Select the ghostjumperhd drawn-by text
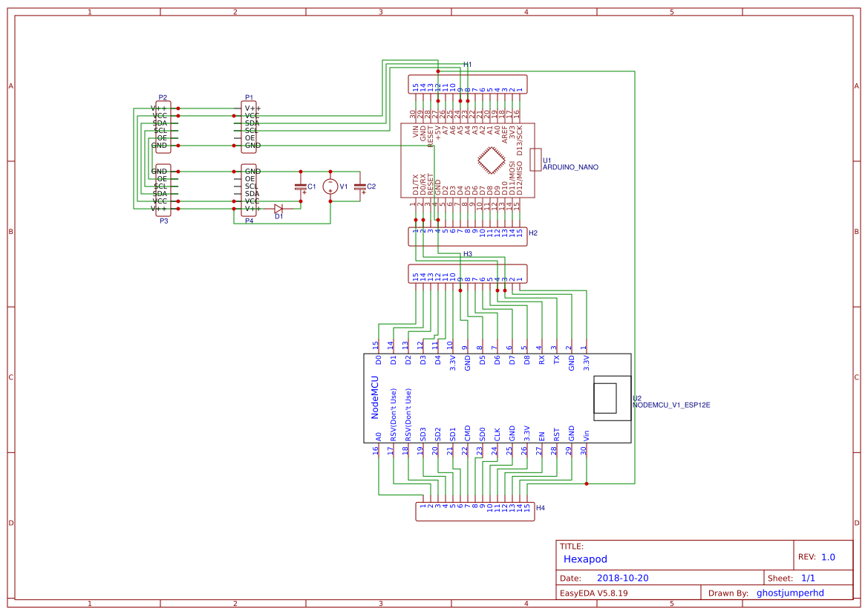Image resolution: width=868 pixels, height=615 pixels. (x=790, y=593)
